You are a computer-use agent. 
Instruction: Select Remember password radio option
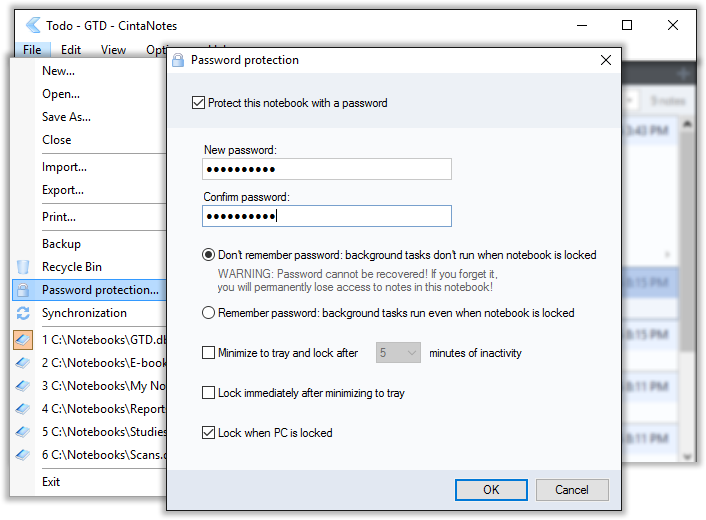[208, 312]
